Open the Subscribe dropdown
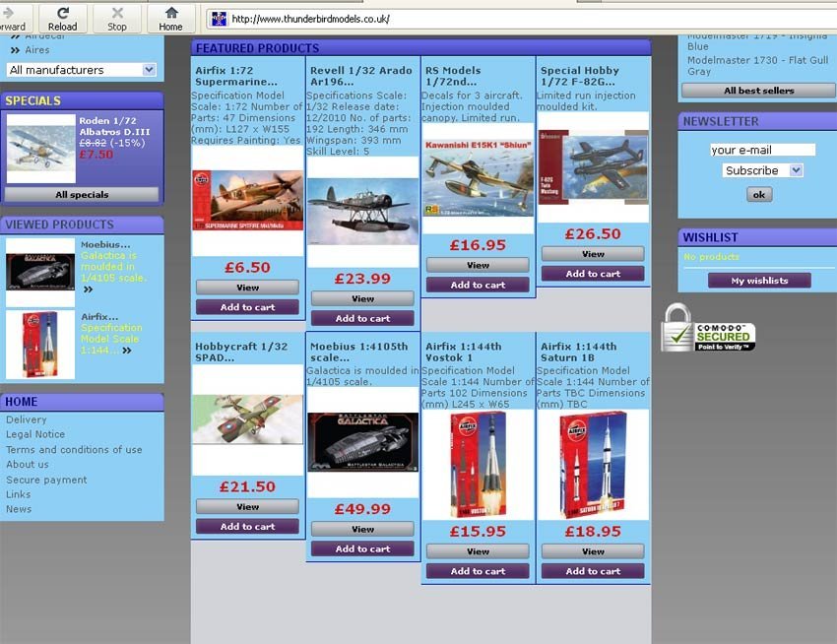The image size is (837, 644). (763, 170)
